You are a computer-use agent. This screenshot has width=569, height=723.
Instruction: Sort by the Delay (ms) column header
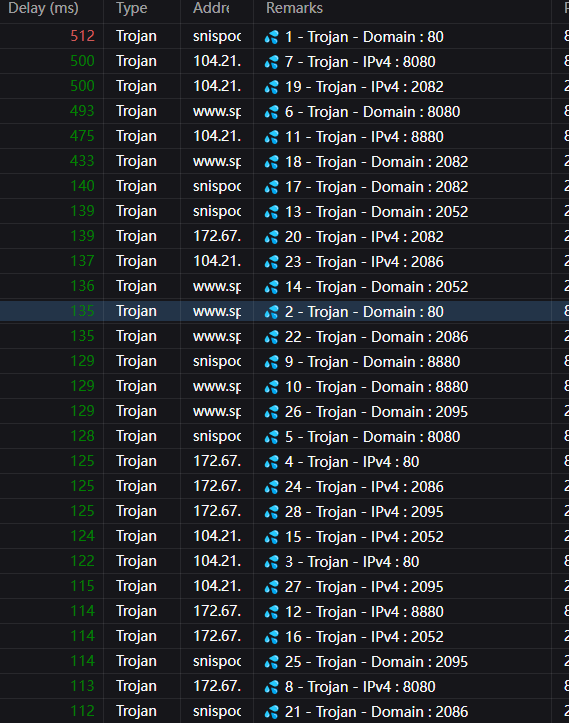(x=43, y=8)
